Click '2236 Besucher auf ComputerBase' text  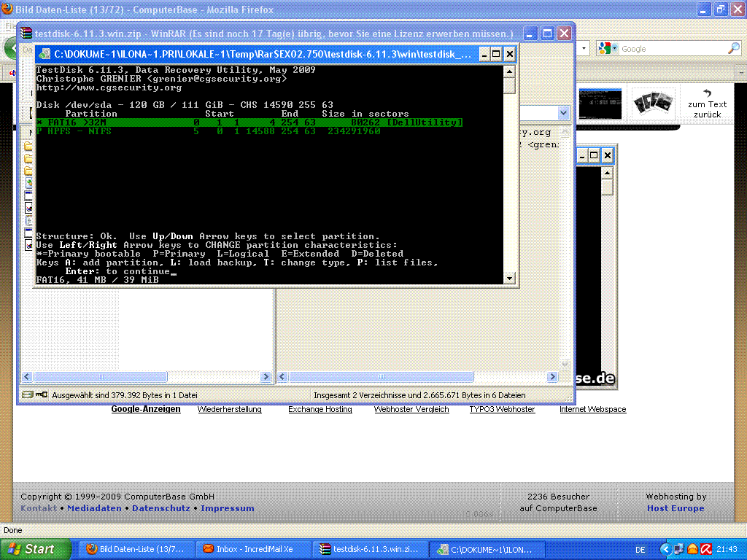pyautogui.click(x=558, y=502)
